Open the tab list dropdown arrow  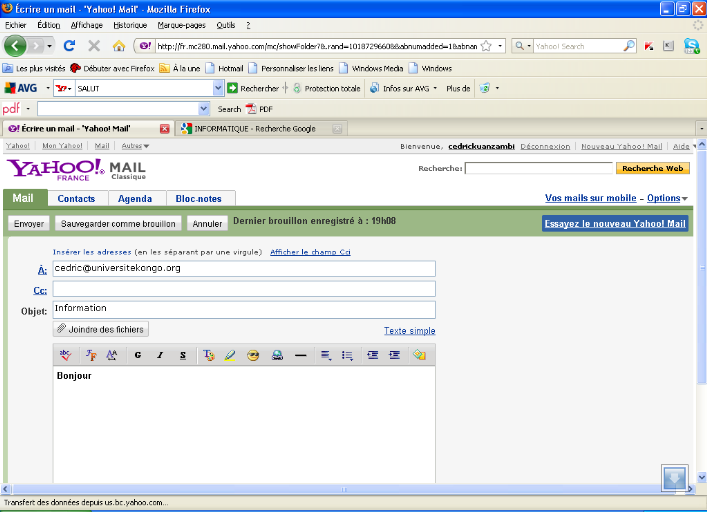click(701, 129)
